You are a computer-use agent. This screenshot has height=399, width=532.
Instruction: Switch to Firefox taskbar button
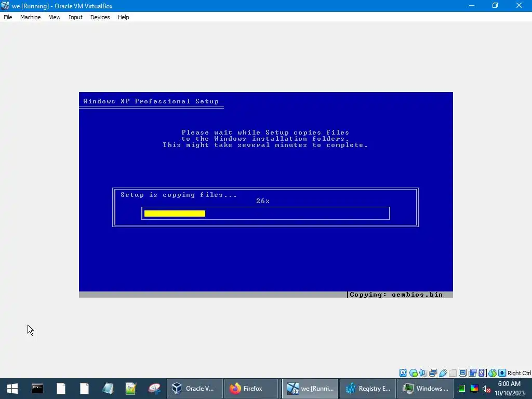(251, 389)
